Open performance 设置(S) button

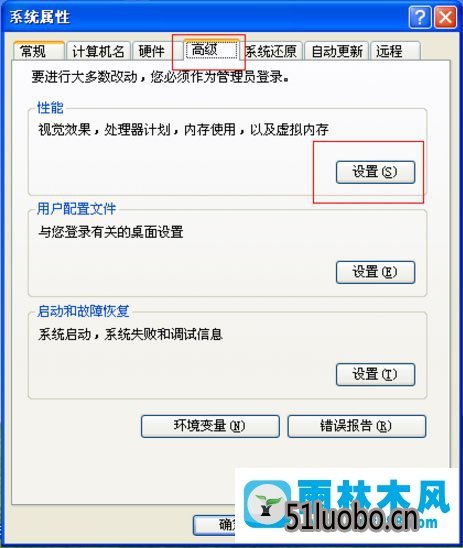click(376, 172)
